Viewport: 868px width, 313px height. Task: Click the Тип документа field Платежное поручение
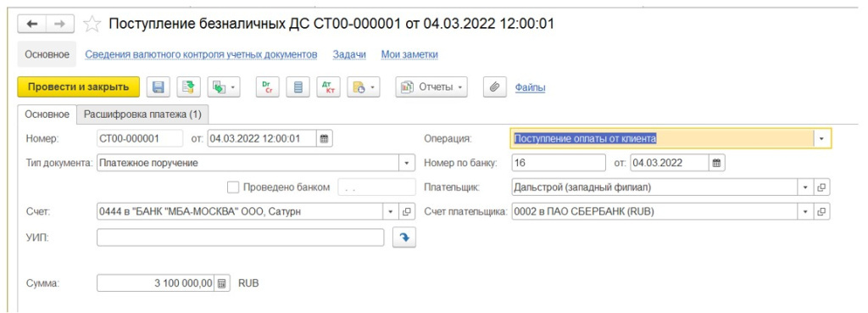click(248, 163)
